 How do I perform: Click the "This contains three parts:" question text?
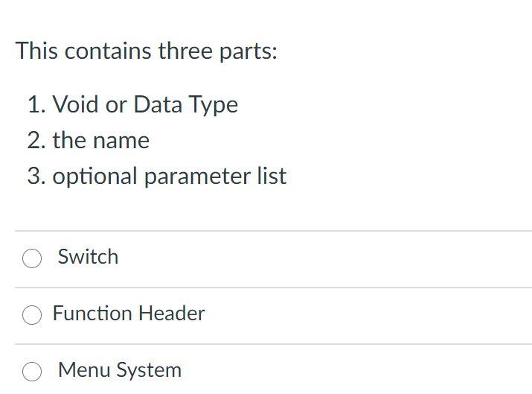click(x=146, y=51)
